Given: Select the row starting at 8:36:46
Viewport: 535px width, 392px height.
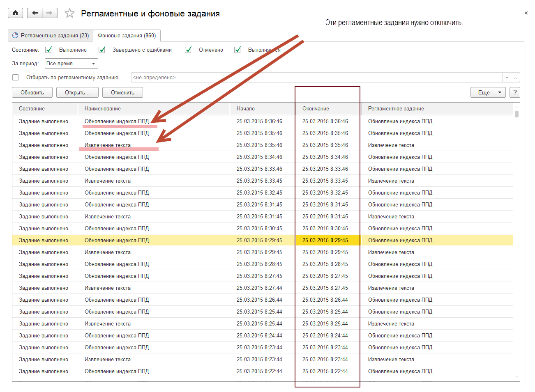Looking at the screenshot, I should (x=263, y=121).
